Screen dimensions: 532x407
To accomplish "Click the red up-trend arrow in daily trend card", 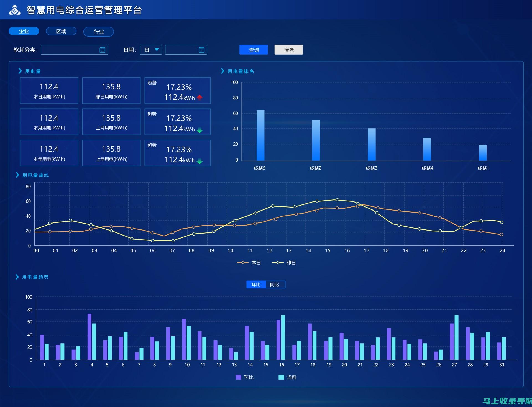I will click(x=200, y=98).
